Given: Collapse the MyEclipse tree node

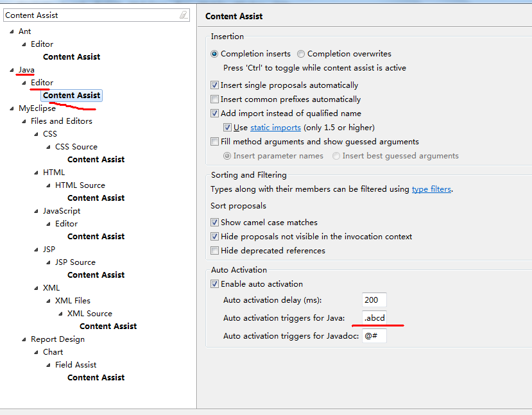Looking at the screenshot, I should coord(12,108).
